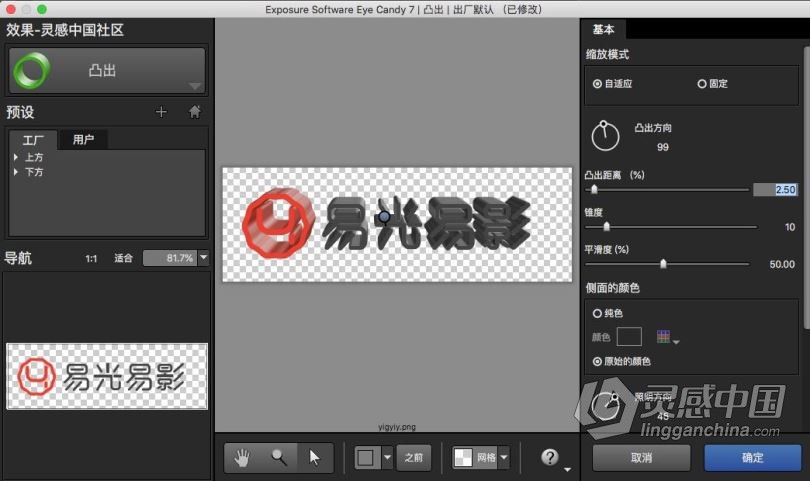
Task: Click the 平滑度 slider handle
Action: (x=663, y=264)
